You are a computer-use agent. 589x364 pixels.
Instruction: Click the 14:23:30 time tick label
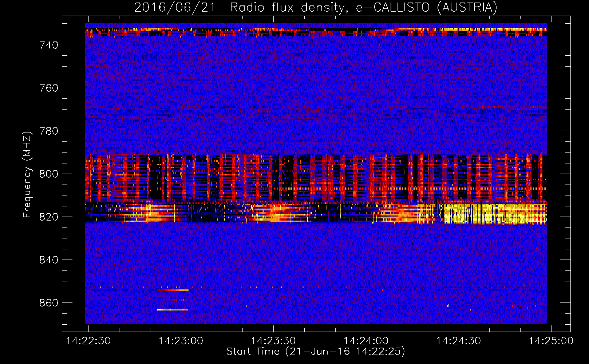[x=273, y=341]
